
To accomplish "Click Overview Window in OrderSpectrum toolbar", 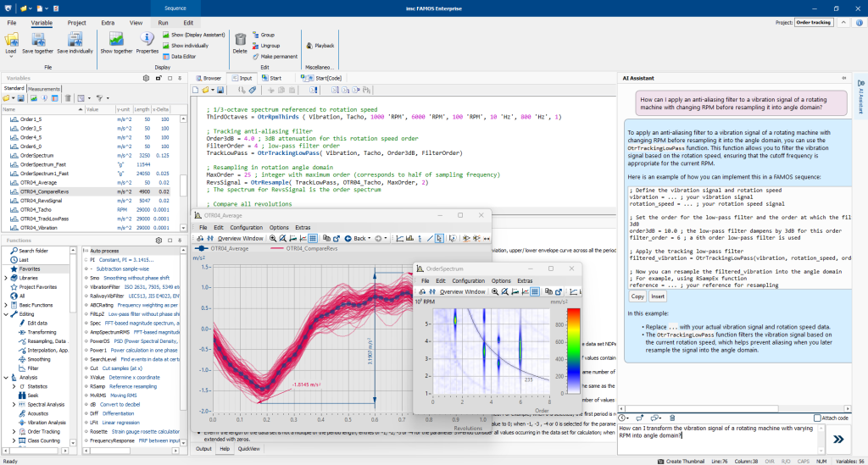I will [462, 291].
